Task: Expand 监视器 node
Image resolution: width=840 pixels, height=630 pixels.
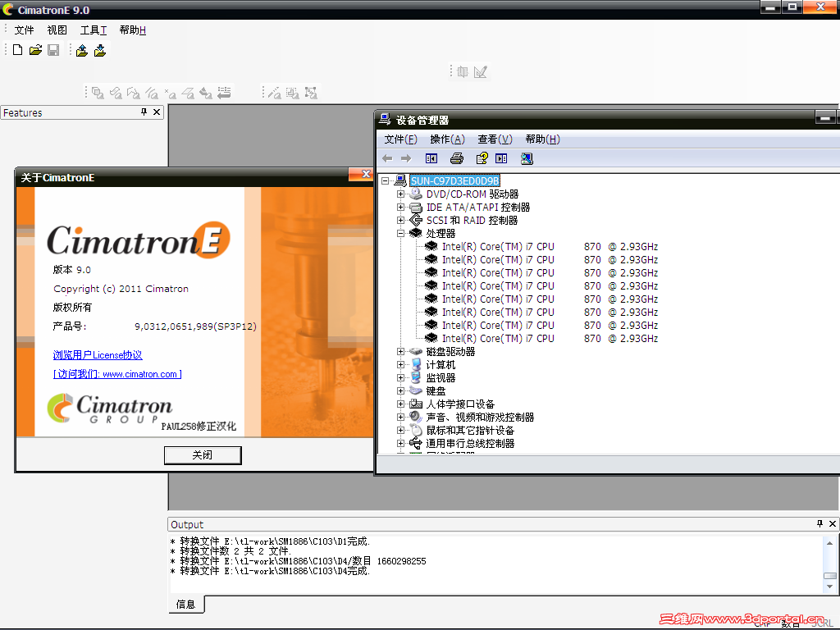Action: click(x=400, y=377)
